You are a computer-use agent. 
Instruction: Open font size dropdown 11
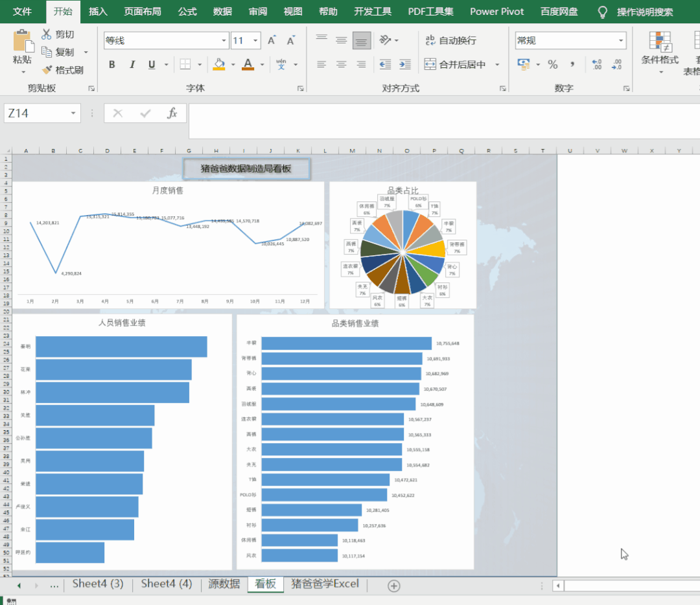coord(255,41)
